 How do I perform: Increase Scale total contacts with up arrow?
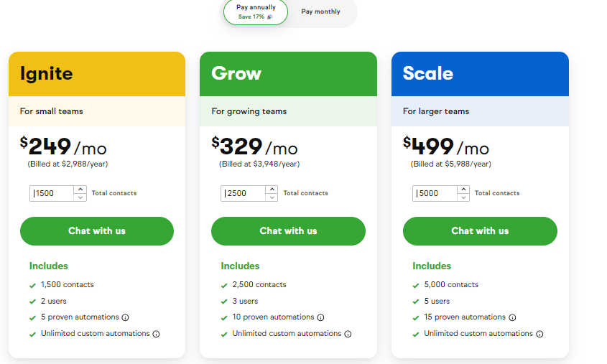pos(463,190)
